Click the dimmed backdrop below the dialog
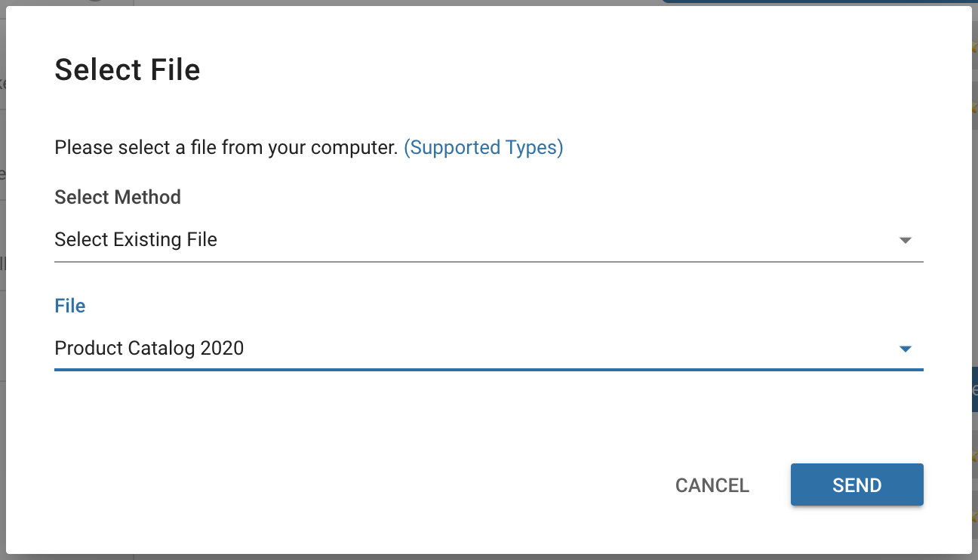 coord(487,557)
